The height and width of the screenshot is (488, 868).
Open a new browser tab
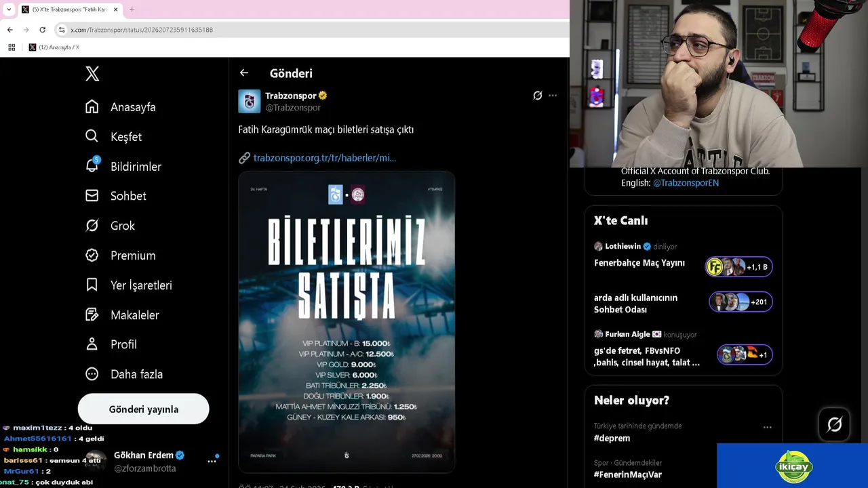point(132,9)
